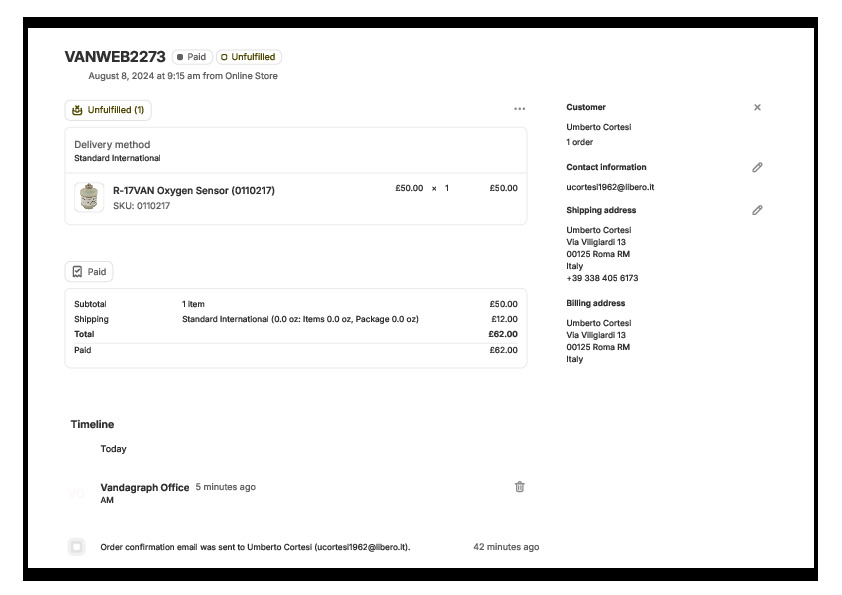This screenshot has height=595, width=842.
Task: Click the Standard International delivery method text
Action: pos(117,158)
